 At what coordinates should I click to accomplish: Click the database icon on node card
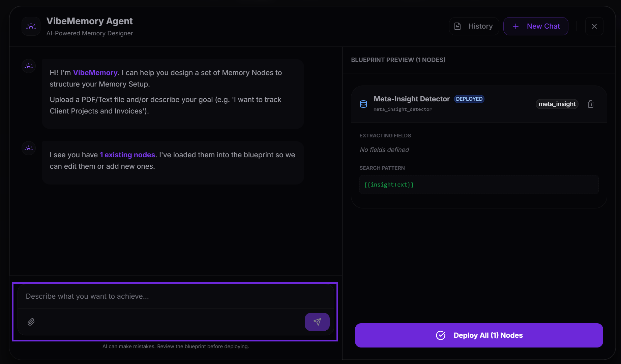[363, 104]
